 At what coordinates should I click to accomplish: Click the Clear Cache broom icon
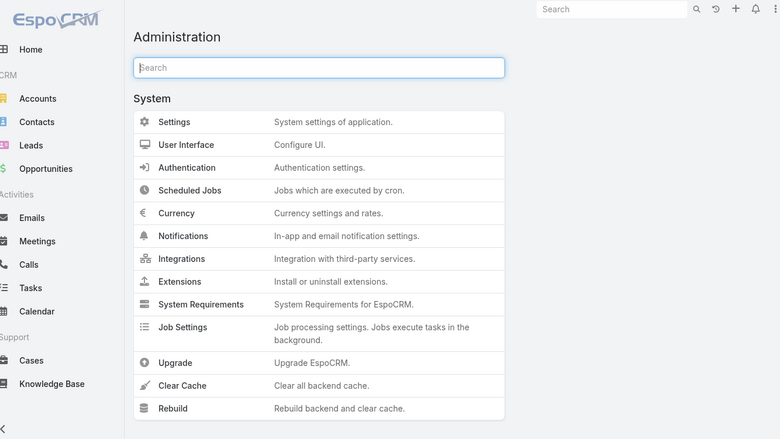pos(145,385)
